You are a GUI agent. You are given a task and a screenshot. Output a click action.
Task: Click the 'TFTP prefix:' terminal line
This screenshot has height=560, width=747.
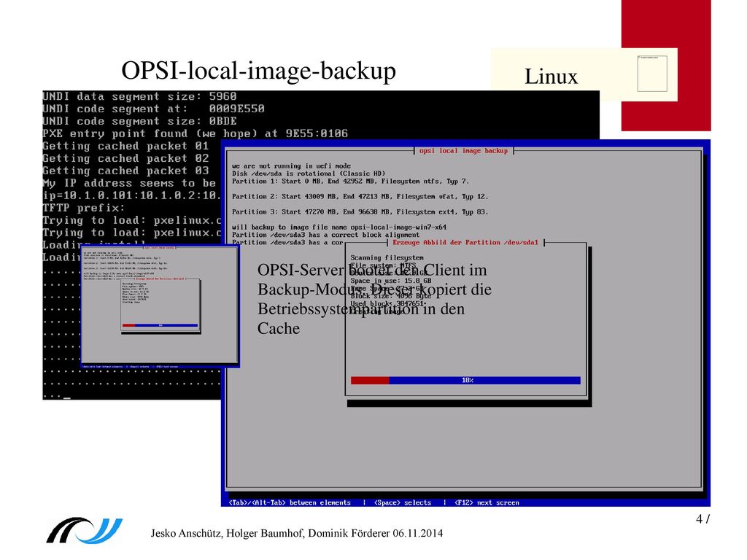pyautogui.click(x=84, y=208)
